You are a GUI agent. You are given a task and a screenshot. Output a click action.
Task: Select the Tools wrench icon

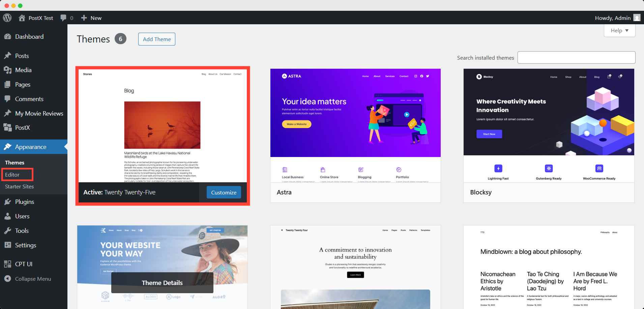8,230
